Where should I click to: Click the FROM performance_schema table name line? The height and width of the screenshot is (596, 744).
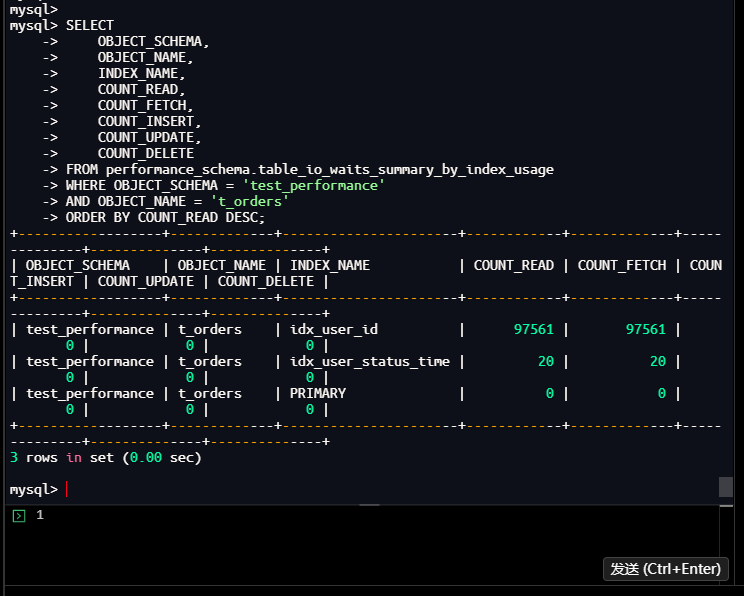[x=309, y=169]
